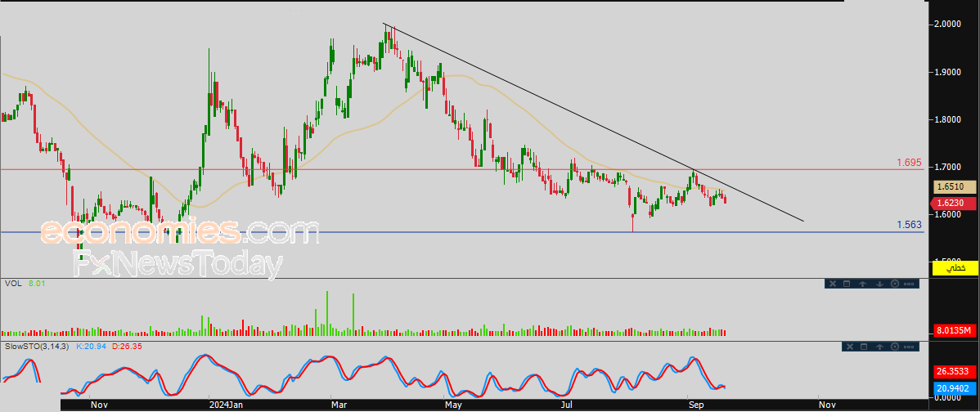The image size is (980, 412).
Task: Open VOL panel more options
Action: click(910, 284)
